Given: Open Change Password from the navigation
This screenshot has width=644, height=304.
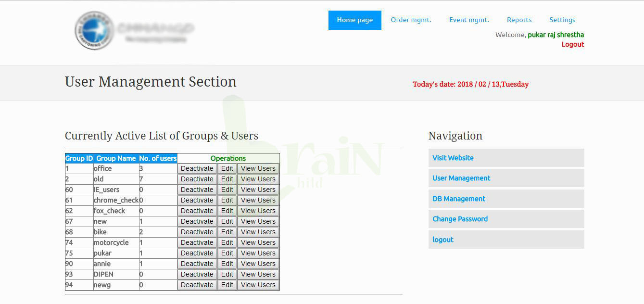Looking at the screenshot, I should (460, 219).
